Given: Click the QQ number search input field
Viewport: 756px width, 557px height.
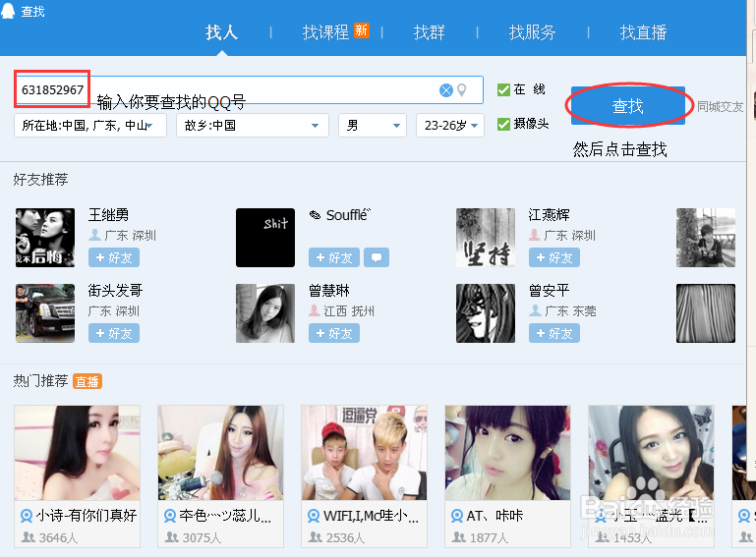Looking at the screenshot, I should [249, 90].
